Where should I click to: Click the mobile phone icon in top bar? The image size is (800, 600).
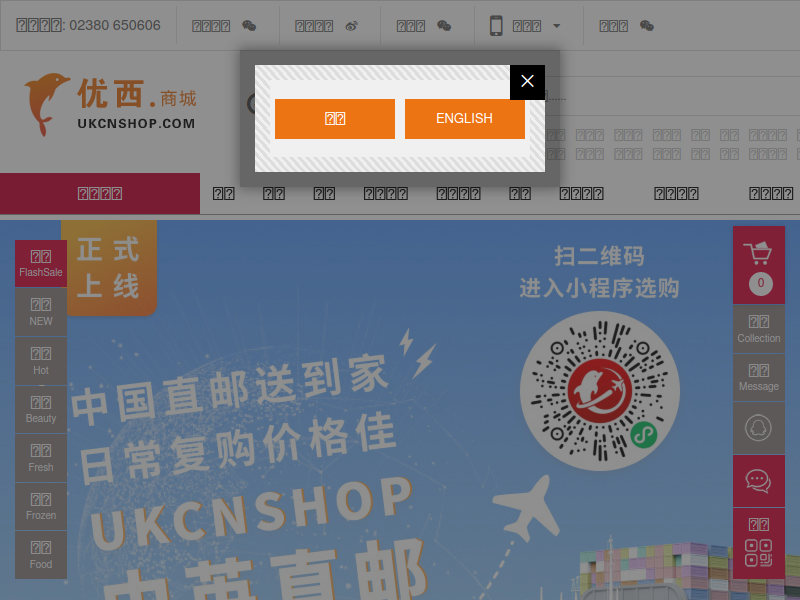496,26
